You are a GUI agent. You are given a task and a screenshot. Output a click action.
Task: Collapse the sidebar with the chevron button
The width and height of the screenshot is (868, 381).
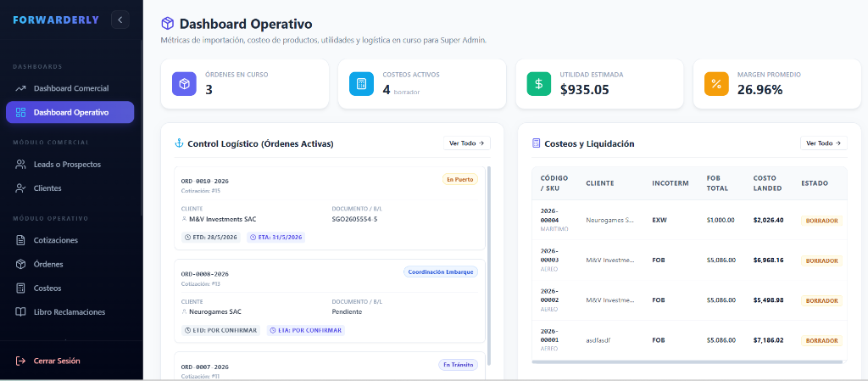(120, 20)
